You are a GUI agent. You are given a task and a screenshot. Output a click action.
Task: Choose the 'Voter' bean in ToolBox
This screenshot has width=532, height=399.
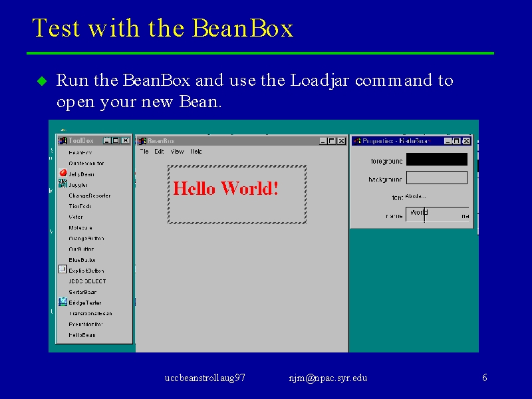[x=76, y=217]
